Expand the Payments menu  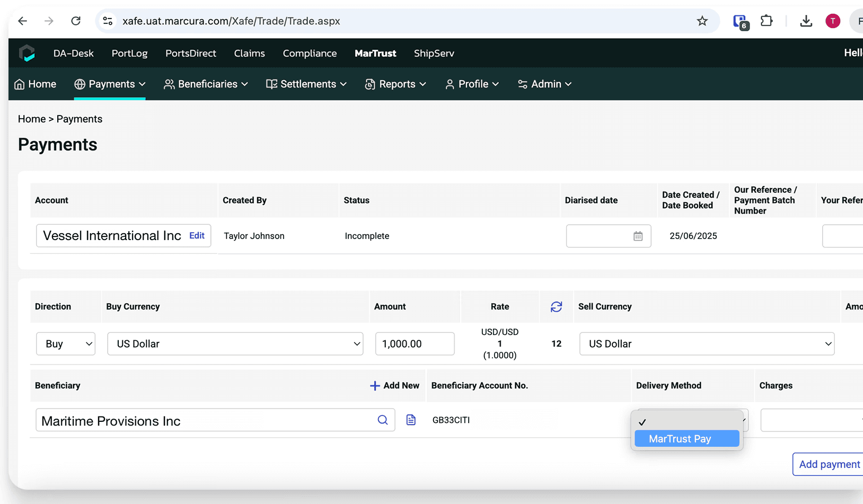110,84
